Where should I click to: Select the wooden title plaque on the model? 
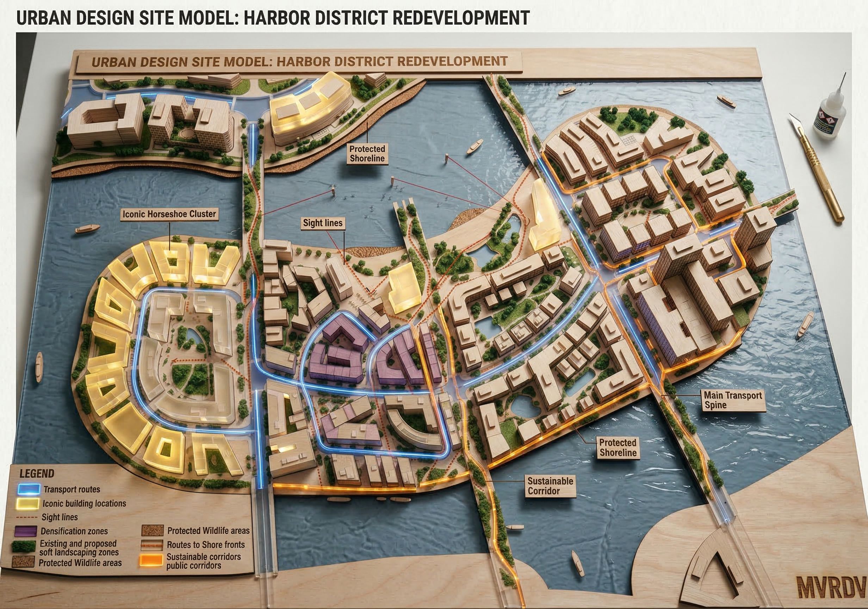point(299,62)
